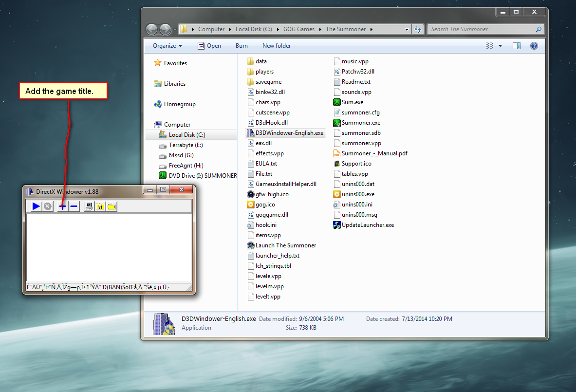Screen dimensions: 576x392
Task: Click the blue plus Add game icon
Action: (63, 206)
